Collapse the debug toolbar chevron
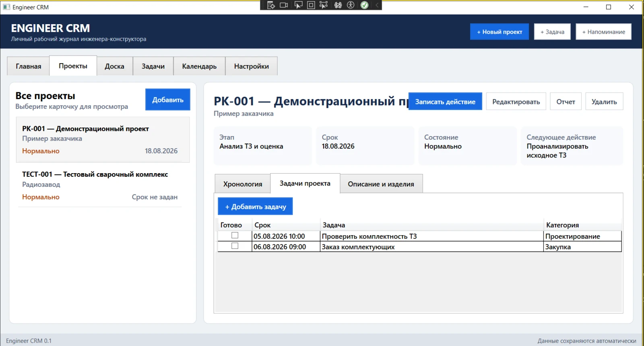 coord(377,5)
